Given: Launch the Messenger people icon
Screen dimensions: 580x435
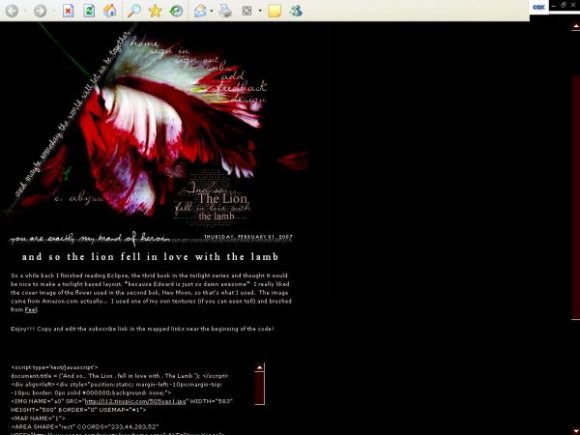Looking at the screenshot, I should pos(296,11).
